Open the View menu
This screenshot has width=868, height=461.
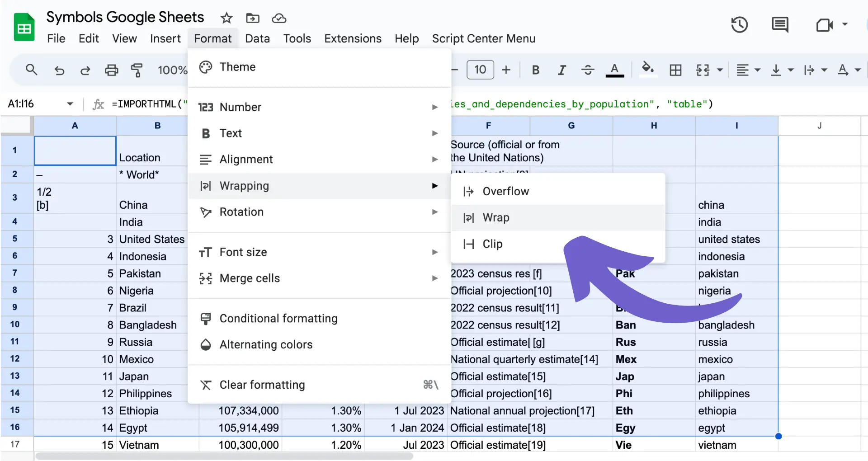124,38
